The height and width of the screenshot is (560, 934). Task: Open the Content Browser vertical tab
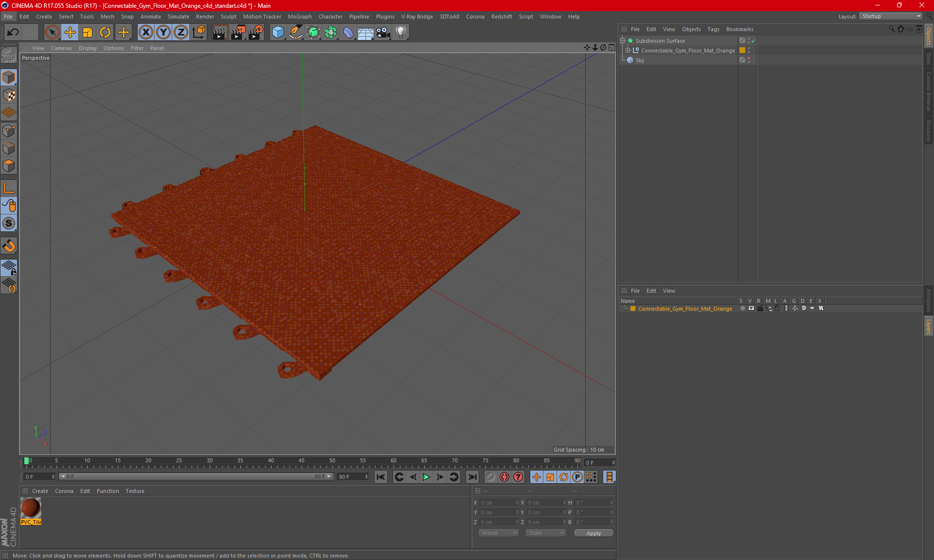[x=929, y=91]
